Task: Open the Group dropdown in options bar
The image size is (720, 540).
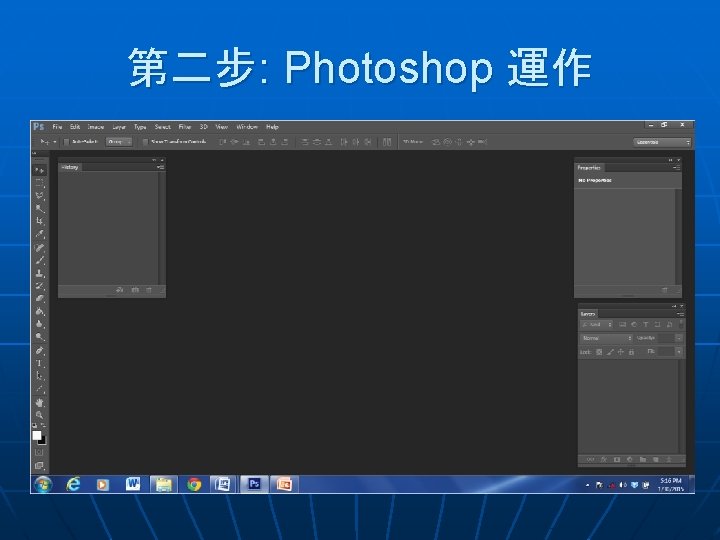Action: pos(119,142)
